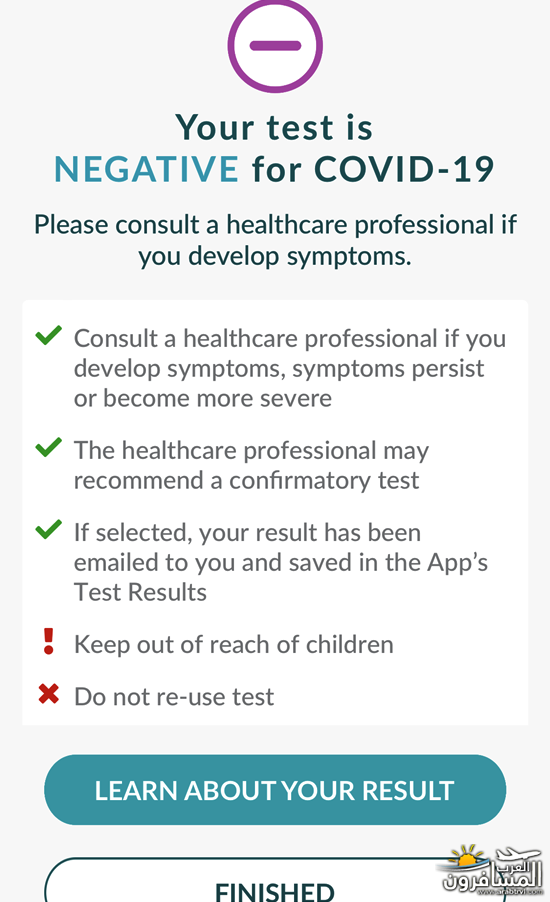
Task: Click 'for COVID-19' heading text
Action: (x=373, y=169)
